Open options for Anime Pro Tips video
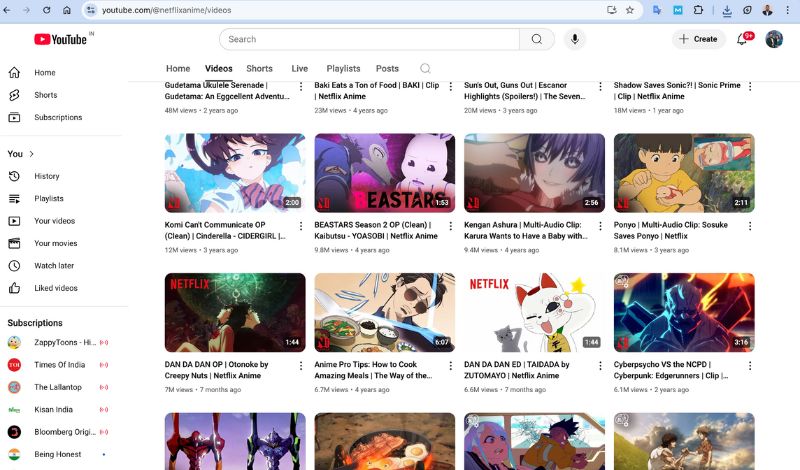Image resolution: width=800 pixels, height=470 pixels. [451, 365]
